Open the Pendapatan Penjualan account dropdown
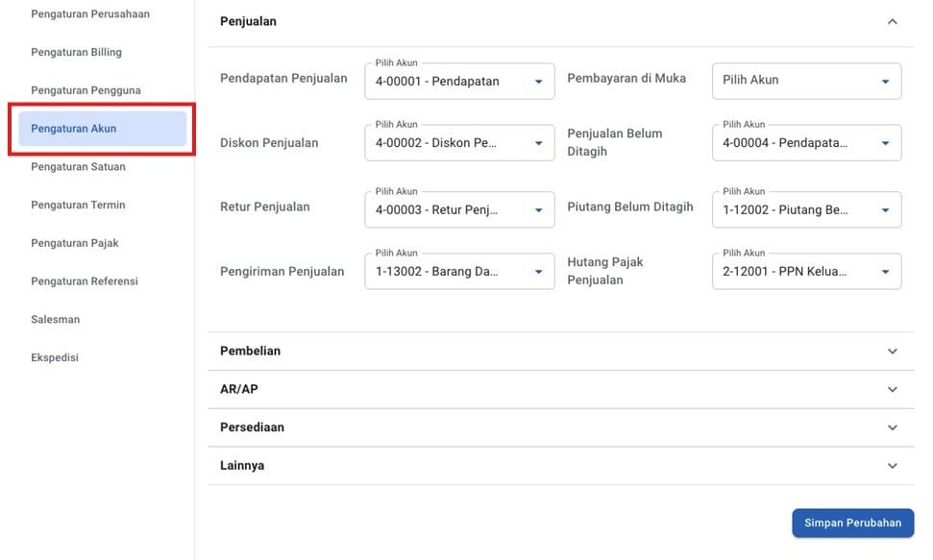Screen dimensions: 933x560 [459, 82]
